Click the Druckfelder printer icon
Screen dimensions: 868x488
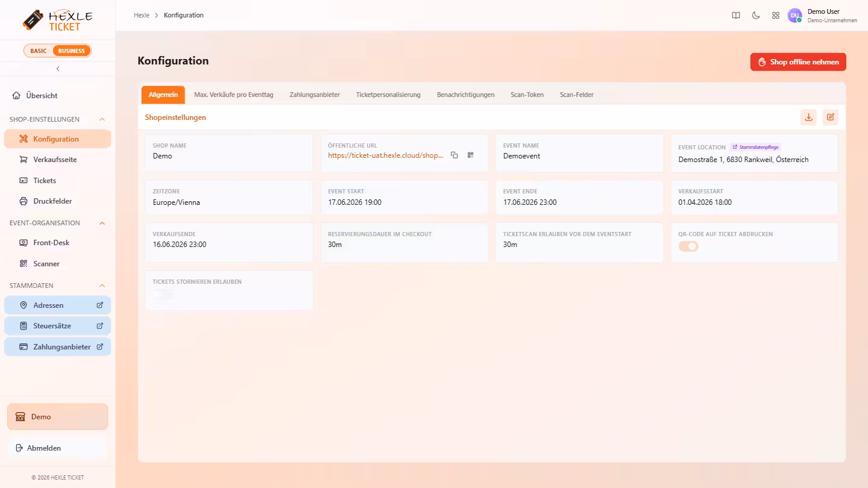tap(24, 201)
